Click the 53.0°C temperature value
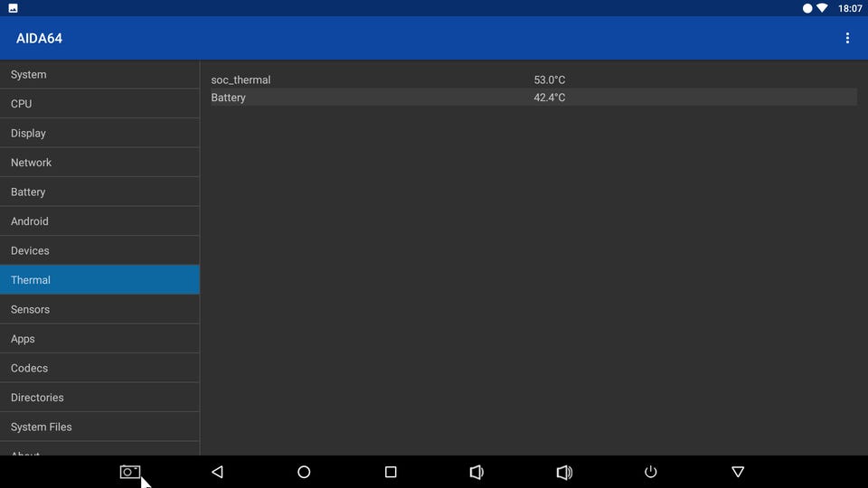The image size is (868, 488). click(x=549, y=80)
